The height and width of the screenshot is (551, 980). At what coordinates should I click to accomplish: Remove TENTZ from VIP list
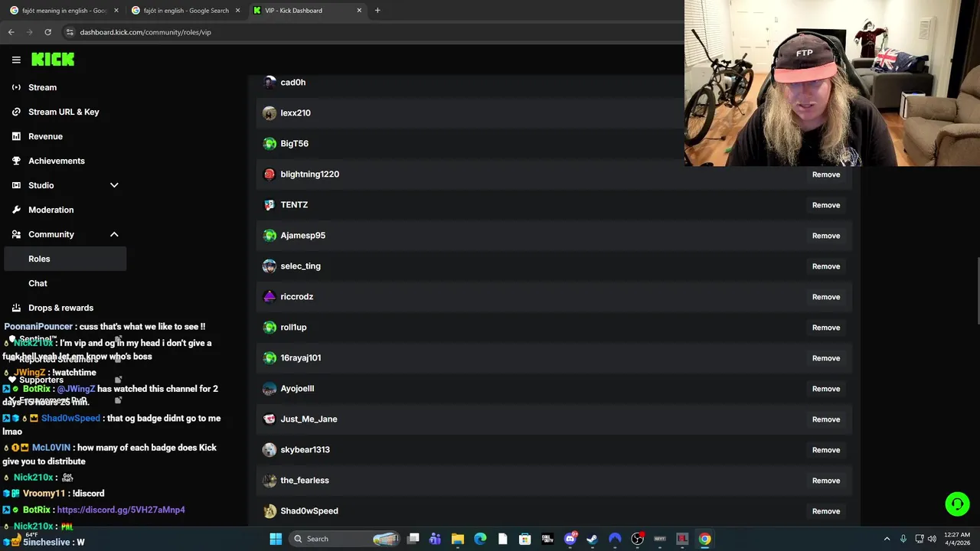pos(826,205)
